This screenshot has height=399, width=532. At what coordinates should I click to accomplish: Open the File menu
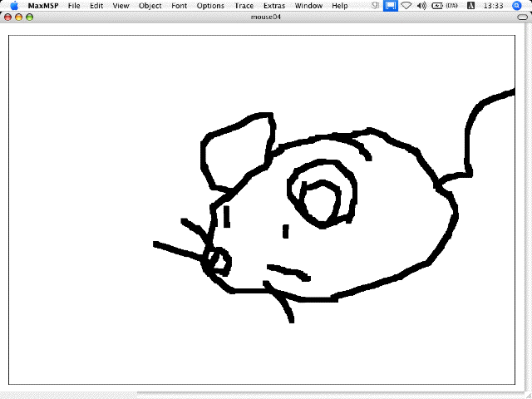coord(74,6)
